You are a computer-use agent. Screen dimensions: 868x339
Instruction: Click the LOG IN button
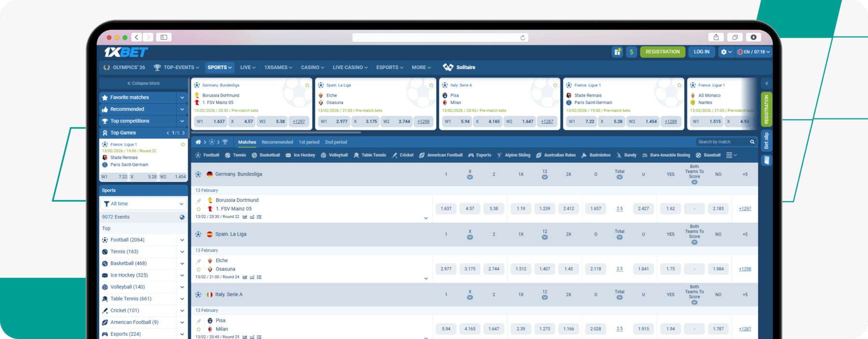point(702,52)
